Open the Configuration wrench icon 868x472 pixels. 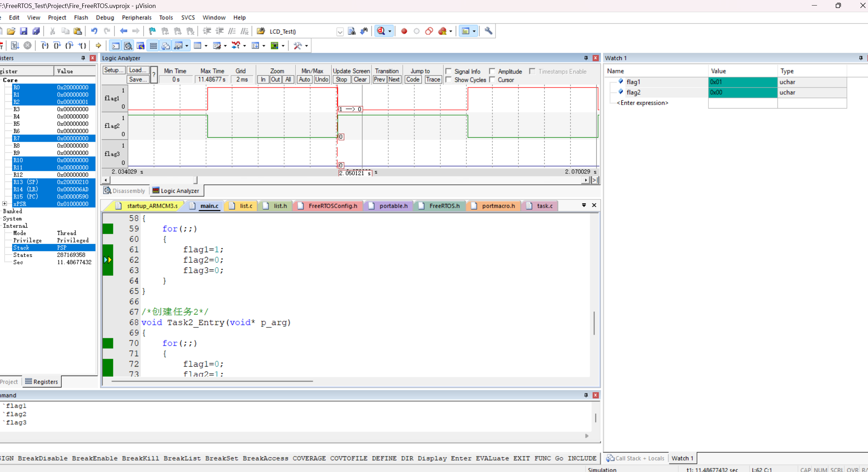click(488, 31)
